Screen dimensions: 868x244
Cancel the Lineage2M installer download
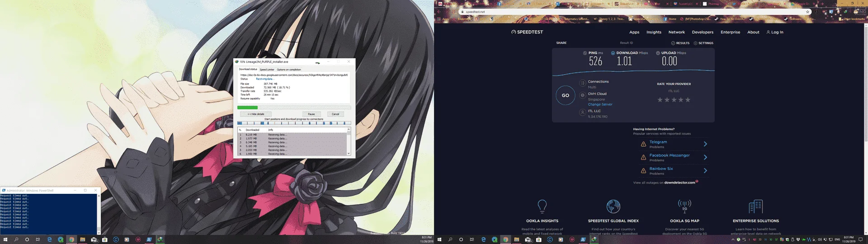(x=335, y=114)
